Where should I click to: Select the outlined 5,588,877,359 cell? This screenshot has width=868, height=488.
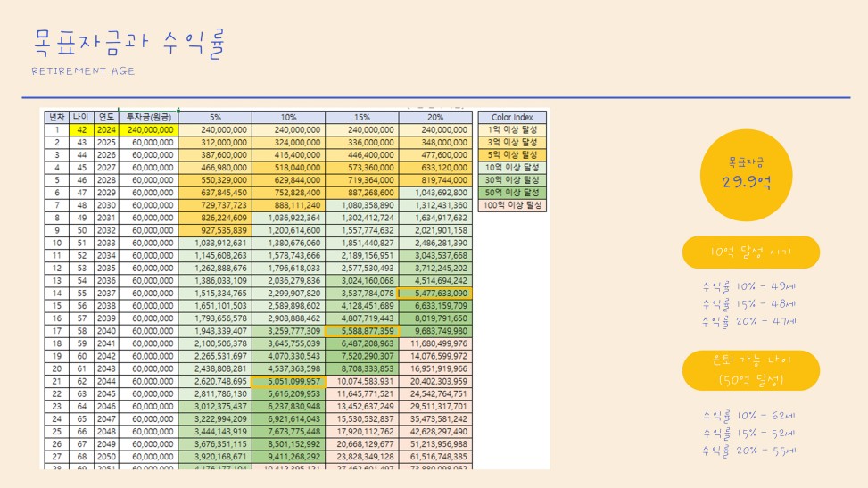(x=361, y=330)
